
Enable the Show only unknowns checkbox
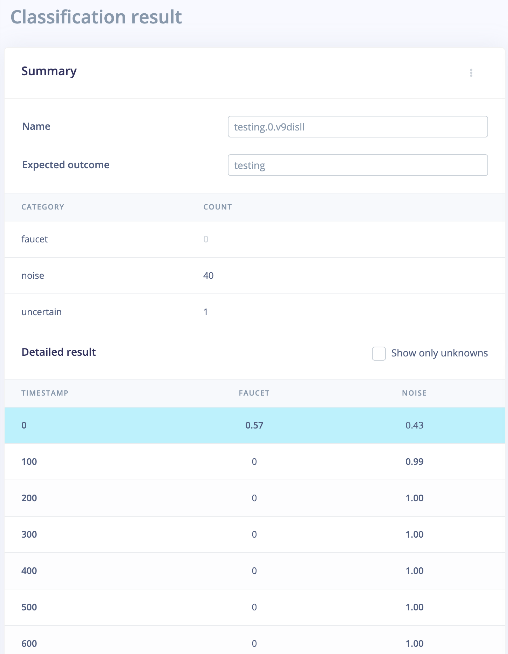(379, 353)
